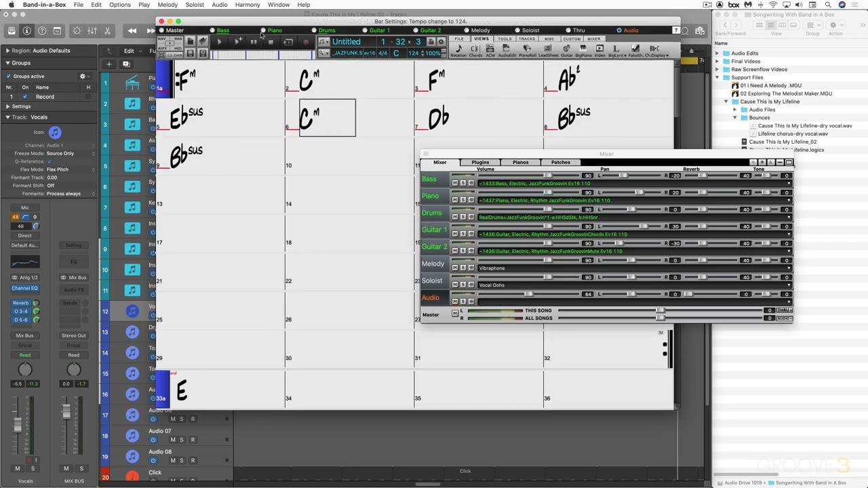The image size is (868, 488).
Task: Solo the Guitar 1 track in the Mixer
Action: click(x=462, y=234)
